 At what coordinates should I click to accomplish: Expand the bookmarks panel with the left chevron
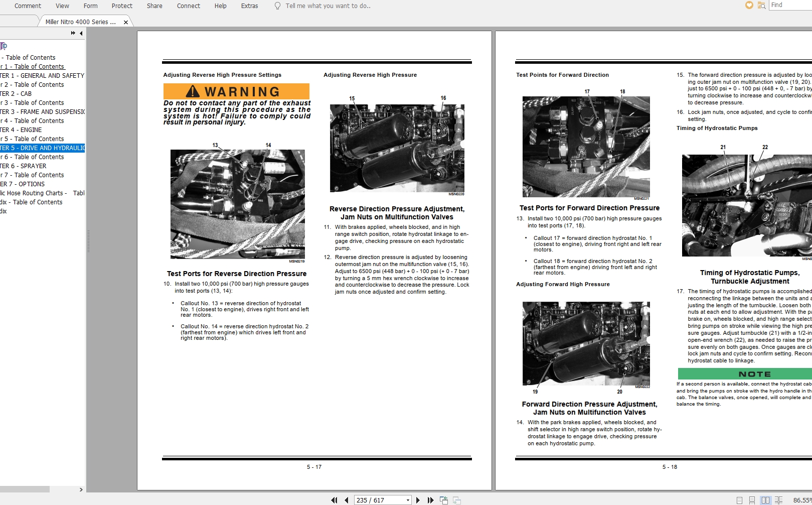click(x=81, y=33)
